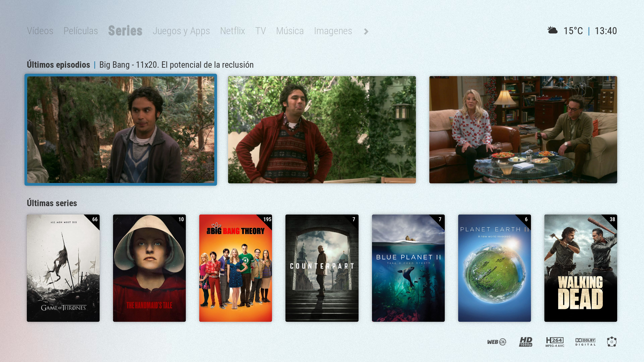Image resolution: width=644 pixels, height=362 pixels.
Task: Click the WEB-DL source flag icon
Action: pyautogui.click(x=496, y=342)
